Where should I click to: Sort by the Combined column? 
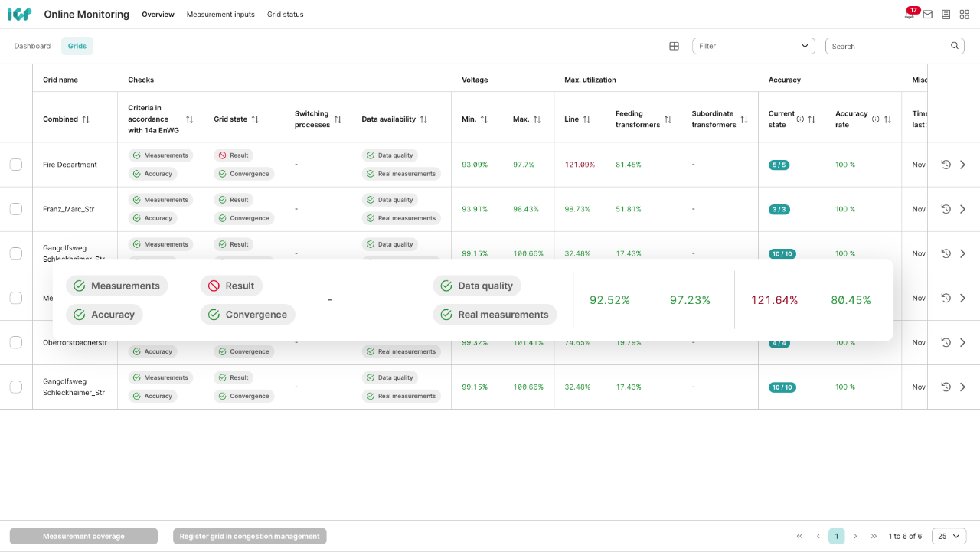pos(86,119)
